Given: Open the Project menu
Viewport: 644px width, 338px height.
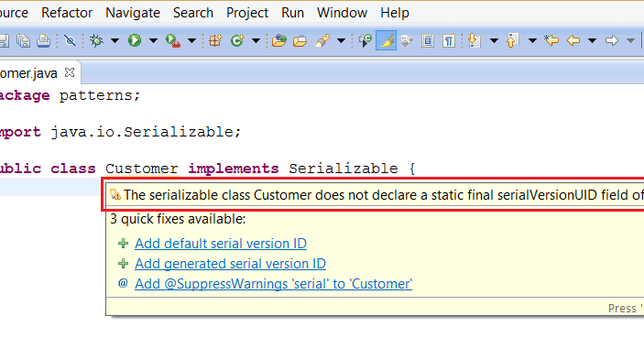Looking at the screenshot, I should coord(247,13).
